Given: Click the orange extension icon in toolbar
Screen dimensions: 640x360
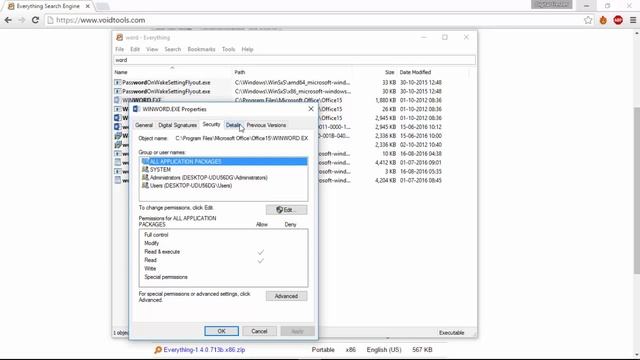Looking at the screenshot, I should [x=603, y=20].
